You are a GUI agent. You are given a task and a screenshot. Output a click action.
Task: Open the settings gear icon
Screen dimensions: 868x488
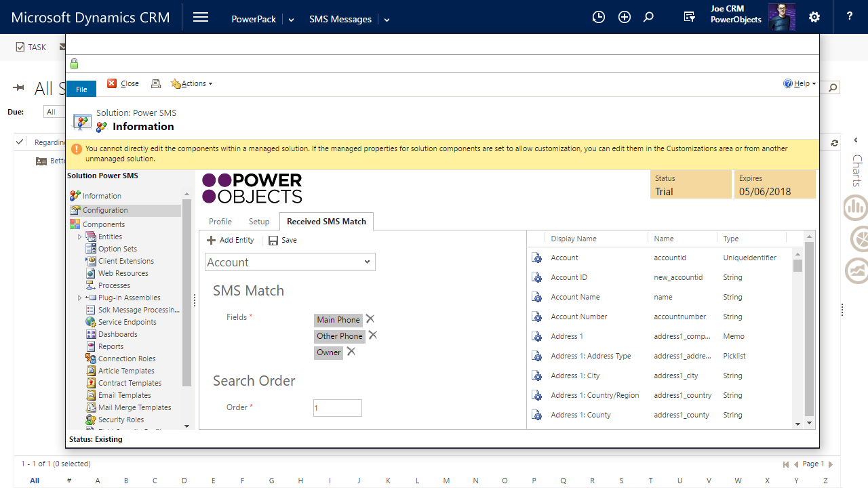coord(814,18)
